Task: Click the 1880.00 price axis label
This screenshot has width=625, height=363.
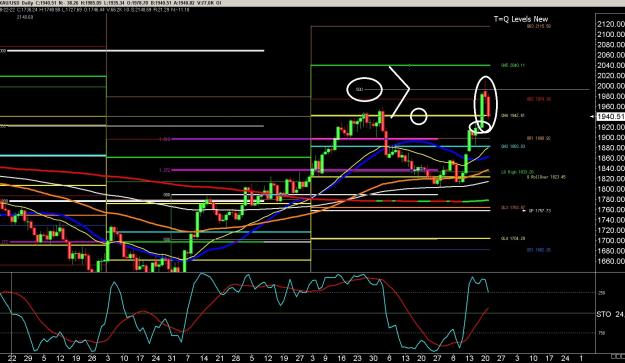Action: point(611,148)
